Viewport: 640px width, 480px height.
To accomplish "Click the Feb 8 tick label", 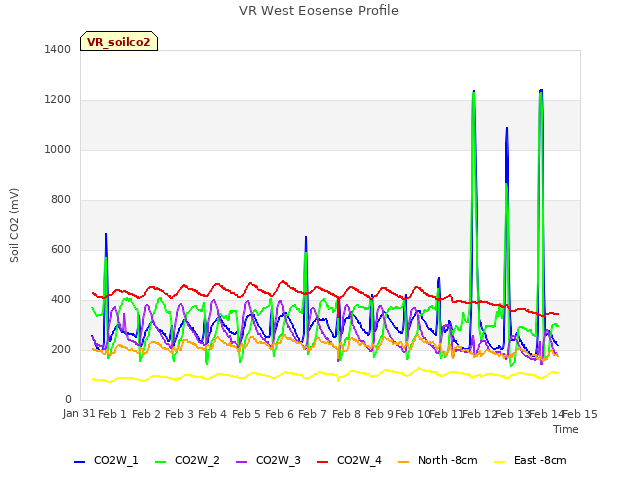I will click(x=346, y=414).
